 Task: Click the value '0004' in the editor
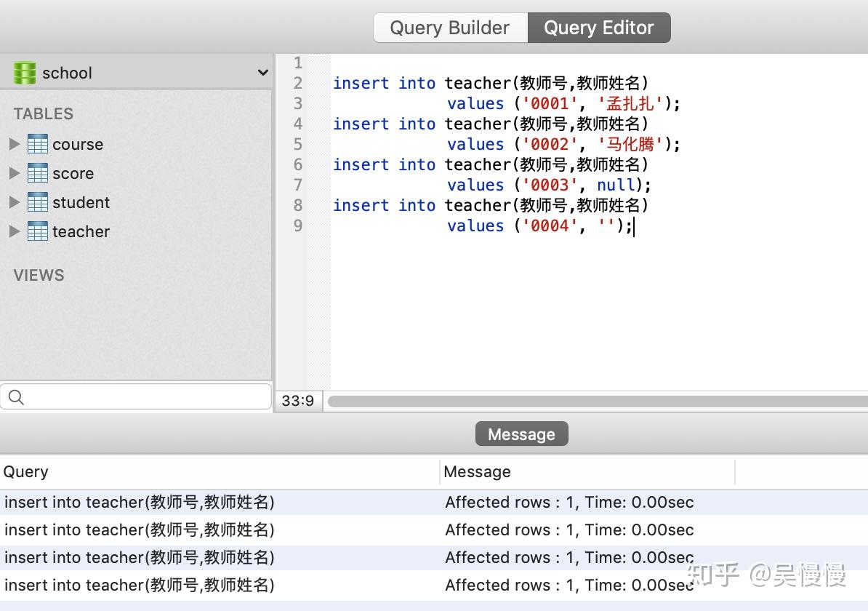tap(550, 226)
